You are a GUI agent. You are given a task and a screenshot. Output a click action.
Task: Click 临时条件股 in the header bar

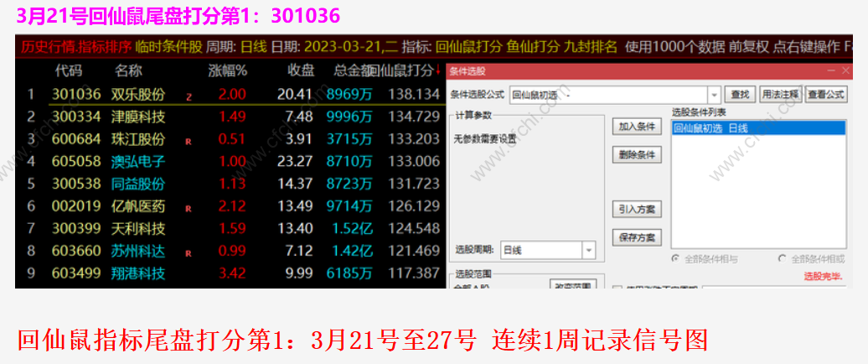tap(169, 46)
